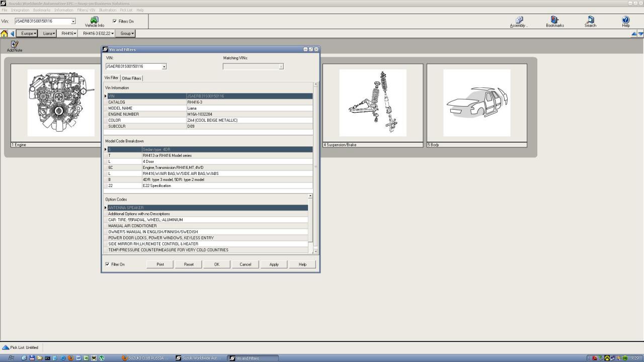Open the VIN dropdown in the dialog
644x362 pixels.
tap(164, 66)
